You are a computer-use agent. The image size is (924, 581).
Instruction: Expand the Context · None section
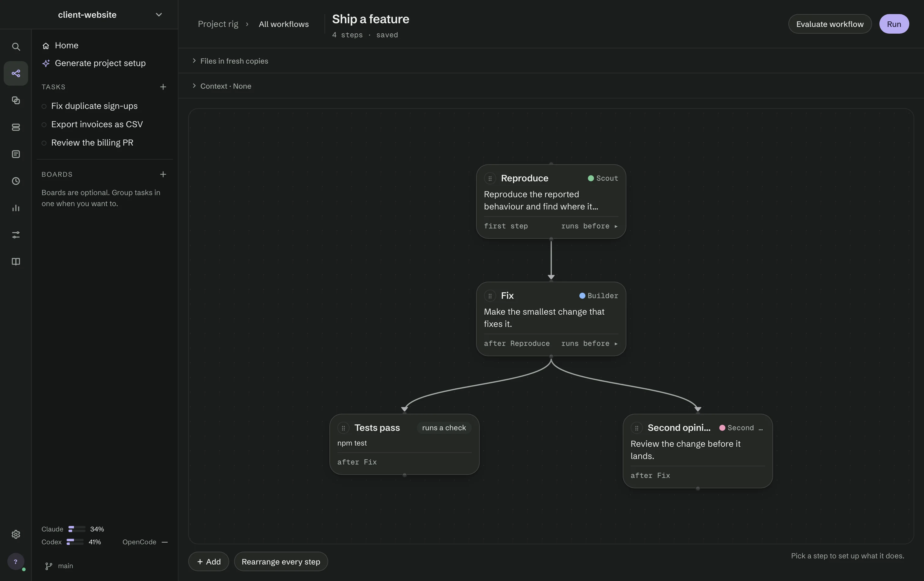(222, 86)
